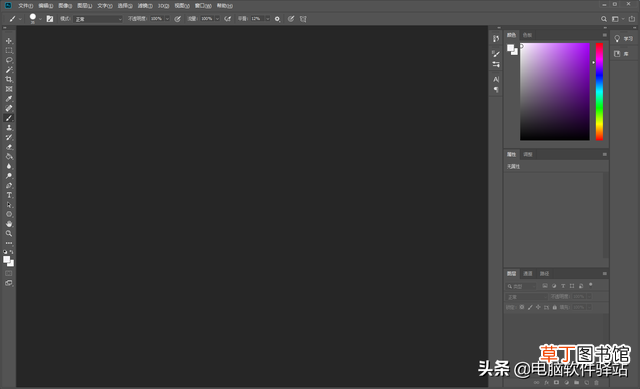Open the flow slider dropdown arrow
Screen dimensions: 640x389
pos(218,19)
